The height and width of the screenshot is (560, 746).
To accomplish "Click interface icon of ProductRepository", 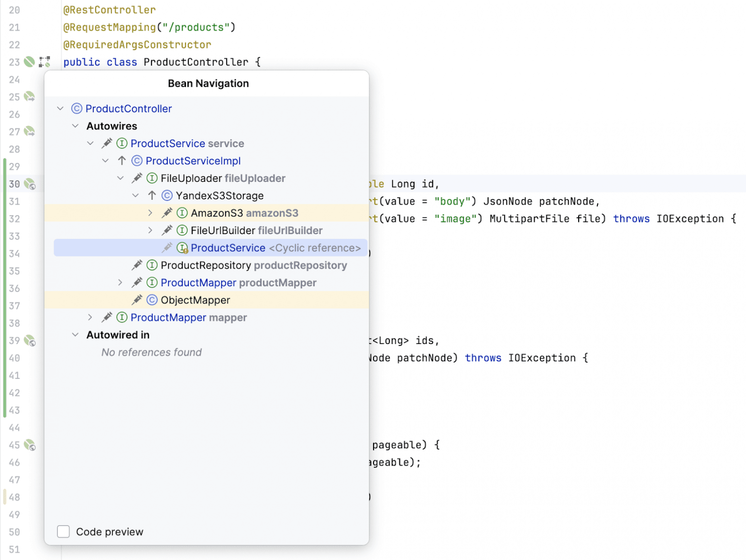I will click(152, 265).
